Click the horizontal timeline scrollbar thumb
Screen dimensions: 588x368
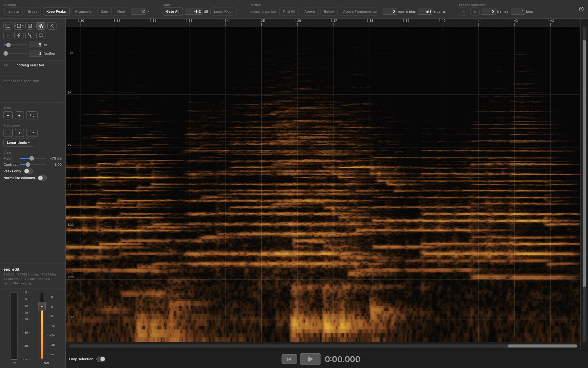pyautogui.click(x=542, y=346)
